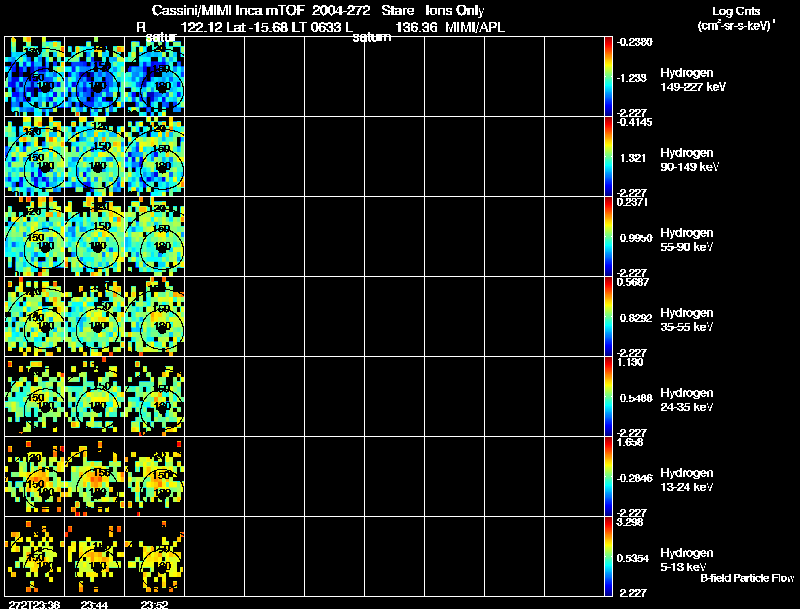Click the '1.658' scale maximum
Viewport: 800px width, 609px height.
tap(630, 442)
